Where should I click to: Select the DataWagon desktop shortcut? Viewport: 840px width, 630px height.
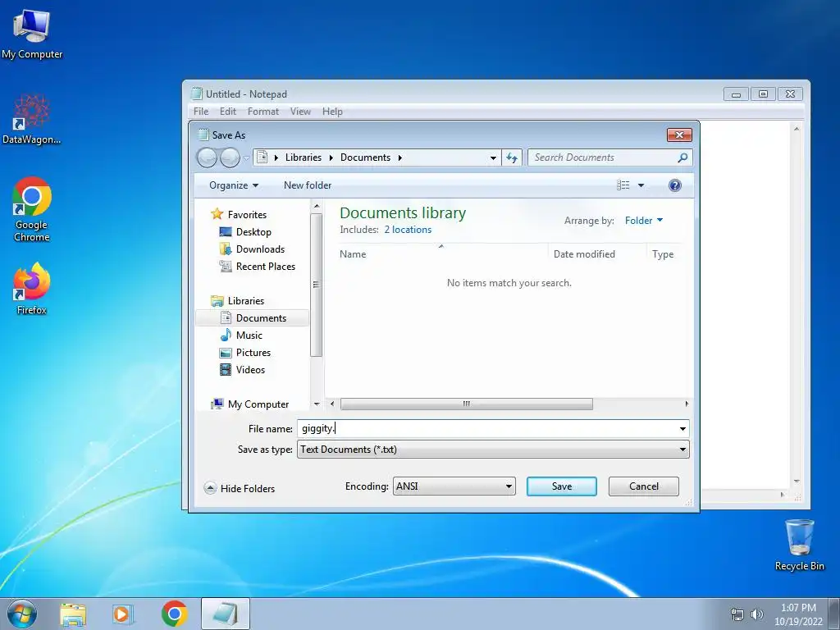(x=32, y=119)
